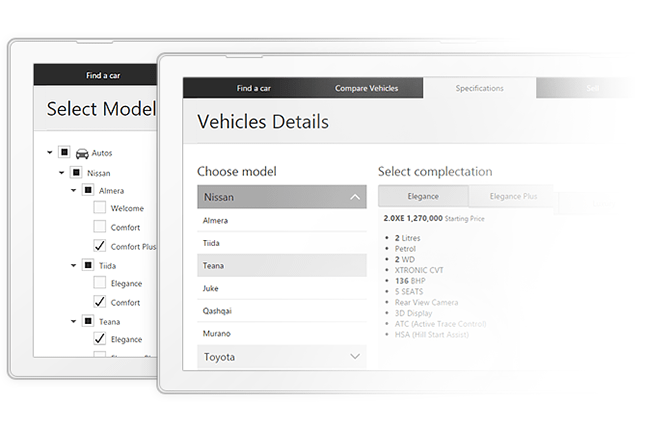Choose Almera in the model list
The height and width of the screenshot is (435, 645).
(282, 221)
